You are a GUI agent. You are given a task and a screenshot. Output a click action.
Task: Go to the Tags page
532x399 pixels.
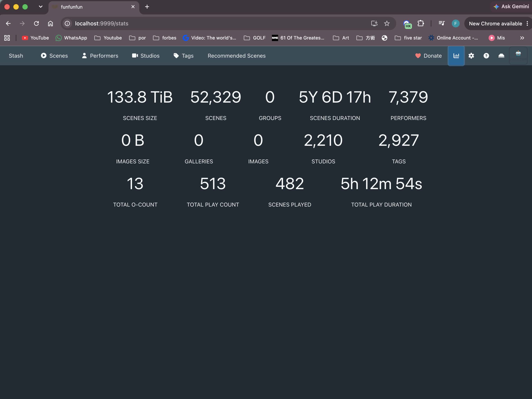coord(183,56)
